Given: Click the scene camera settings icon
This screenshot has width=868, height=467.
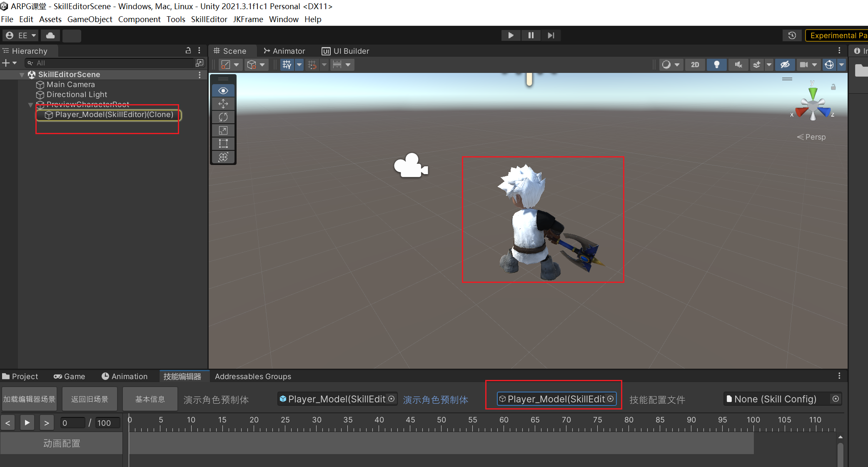Looking at the screenshot, I should coord(804,65).
